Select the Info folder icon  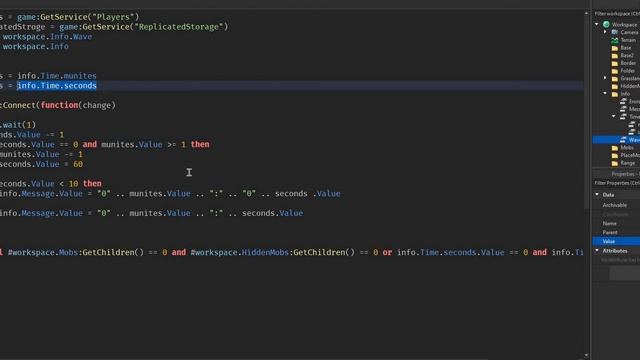615,94
